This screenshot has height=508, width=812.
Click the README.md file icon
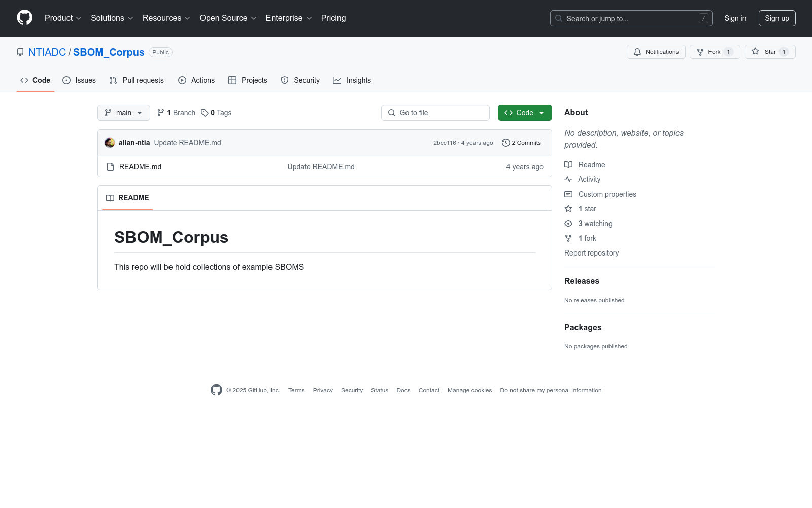point(110,167)
